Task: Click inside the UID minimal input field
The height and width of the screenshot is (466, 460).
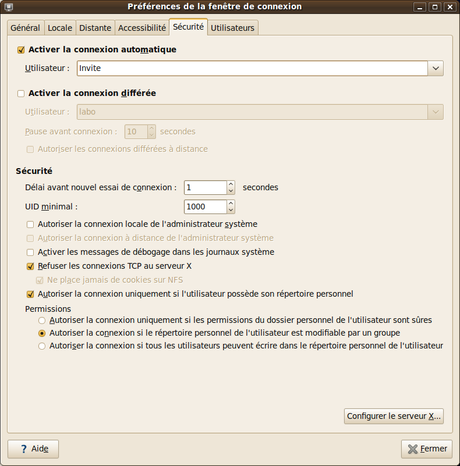Action: pyautogui.click(x=205, y=207)
